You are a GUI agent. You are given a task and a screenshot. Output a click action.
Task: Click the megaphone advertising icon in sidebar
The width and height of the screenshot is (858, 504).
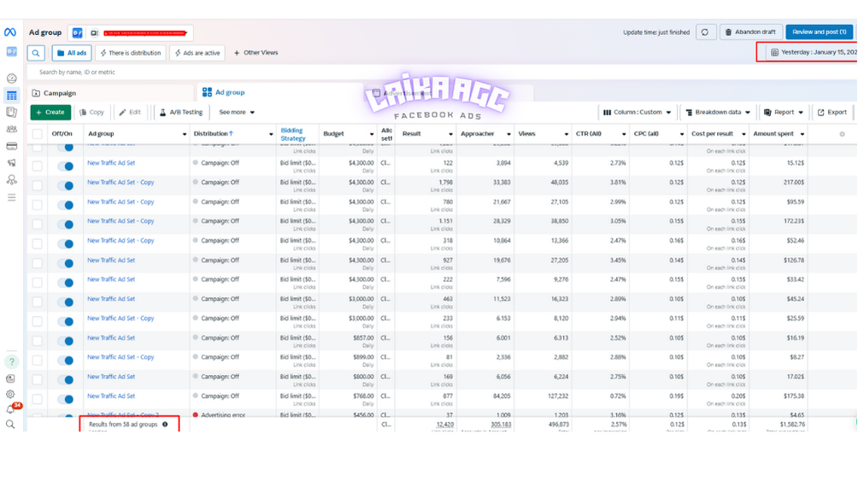[x=11, y=162]
